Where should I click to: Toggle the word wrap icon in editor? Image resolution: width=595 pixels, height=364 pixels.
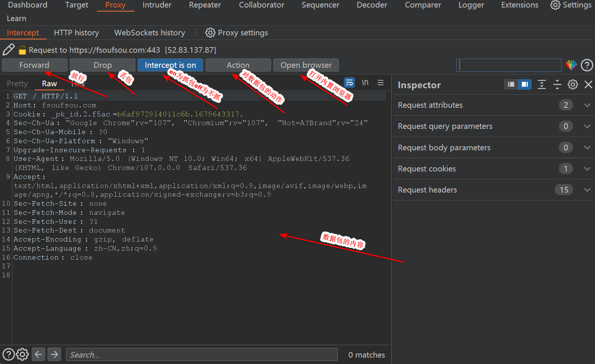349,83
